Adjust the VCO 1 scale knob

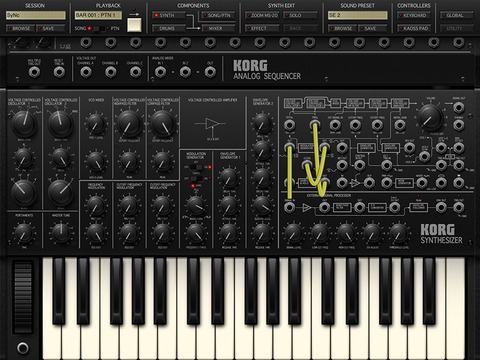24,192
